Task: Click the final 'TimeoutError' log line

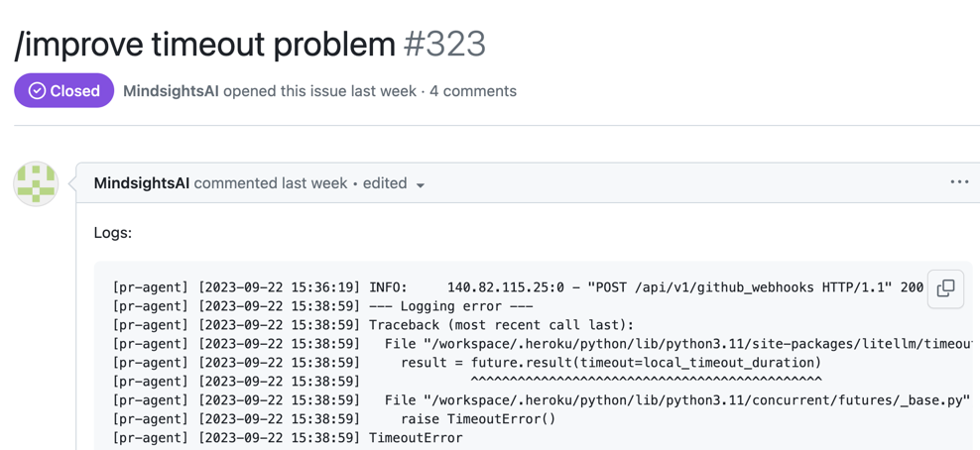Action: (416, 438)
